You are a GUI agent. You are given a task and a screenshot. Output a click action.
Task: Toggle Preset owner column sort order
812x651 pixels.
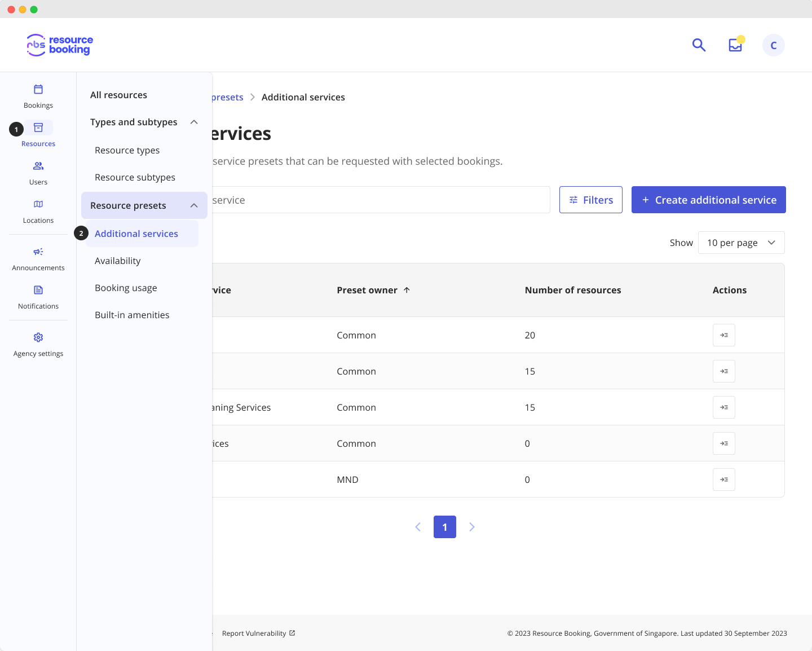(x=406, y=289)
